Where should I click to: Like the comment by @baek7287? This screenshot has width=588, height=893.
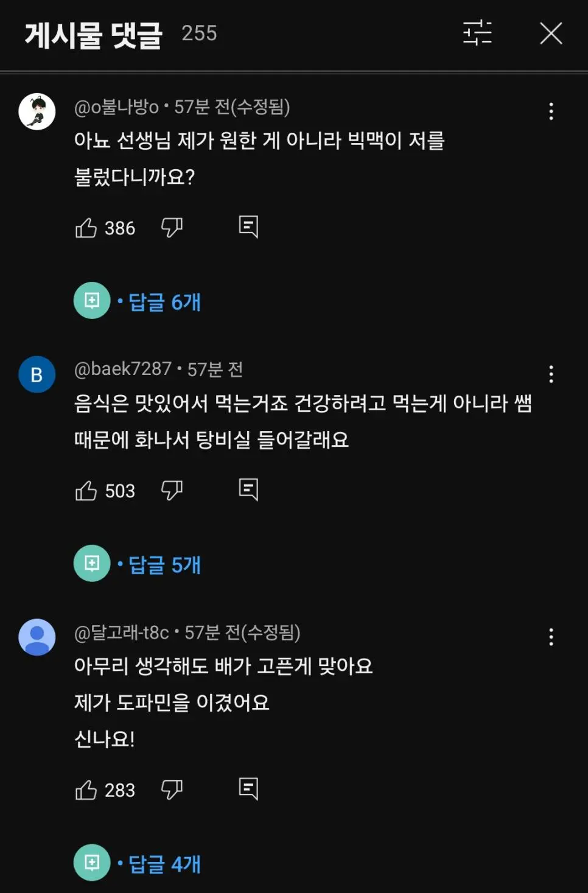click(x=86, y=491)
